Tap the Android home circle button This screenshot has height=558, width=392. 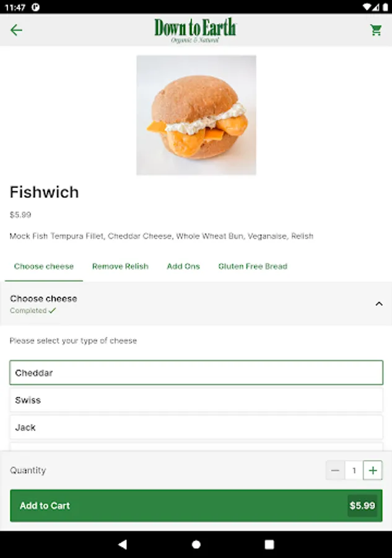196,544
